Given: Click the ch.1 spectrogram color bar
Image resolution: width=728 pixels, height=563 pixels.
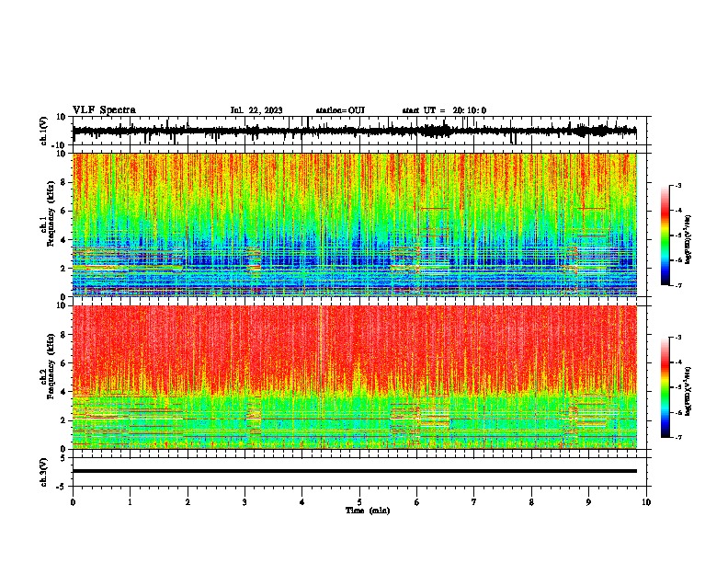Looking at the screenshot, I should click(x=665, y=235).
